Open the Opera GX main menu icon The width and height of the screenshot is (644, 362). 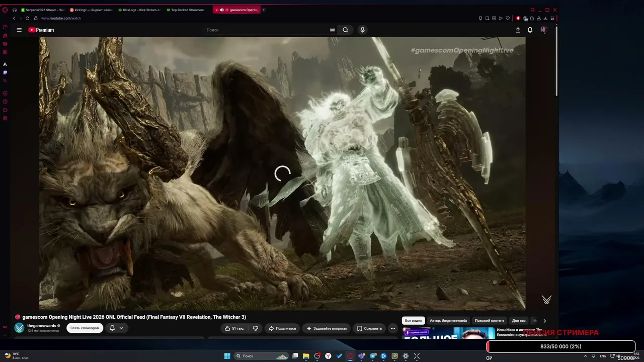(x=5, y=10)
